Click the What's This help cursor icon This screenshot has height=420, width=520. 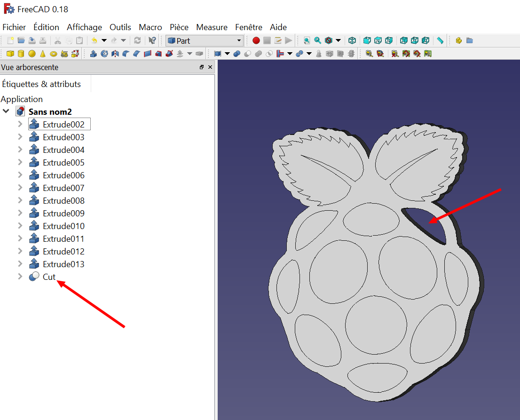tap(152, 40)
